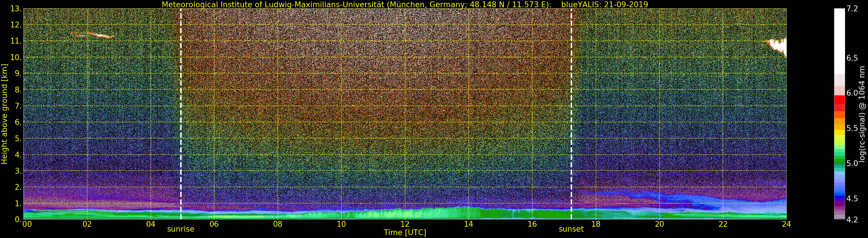This screenshot has width=868, height=238.
Task: Click the height tick label 13.
Action: coord(16,9)
